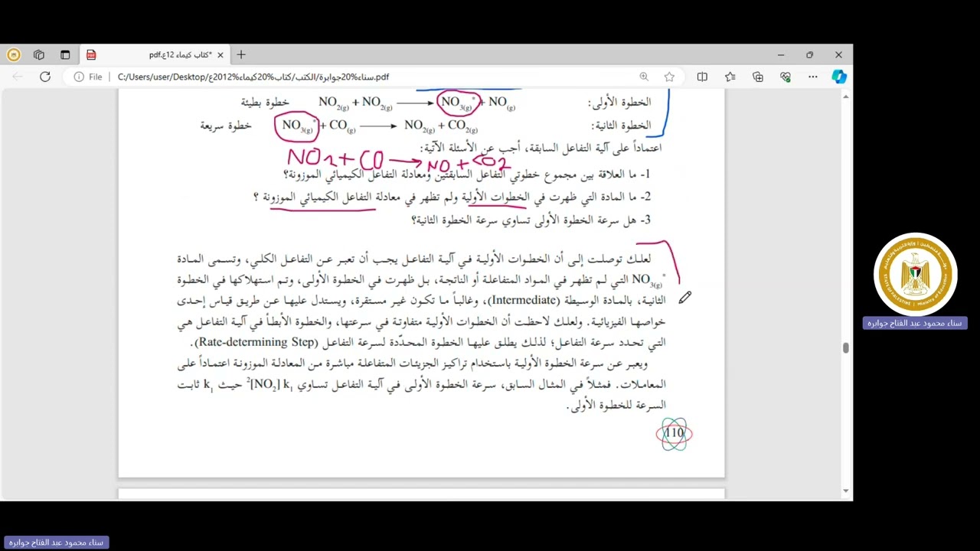Open Settings and more ellipsis menu
980x551 pixels.
[813, 77]
